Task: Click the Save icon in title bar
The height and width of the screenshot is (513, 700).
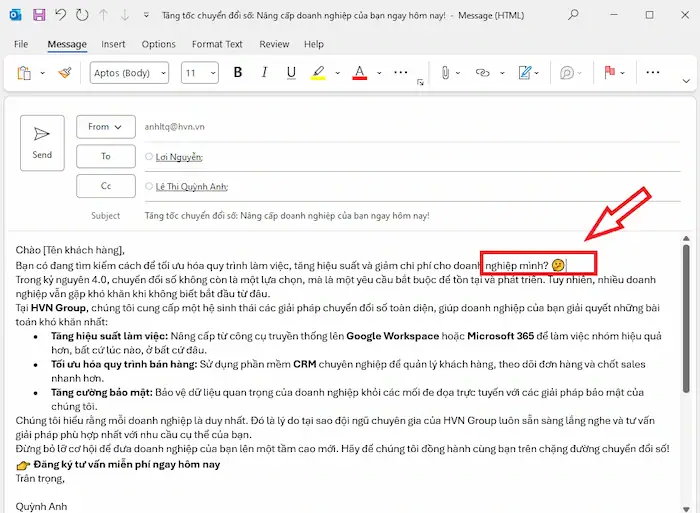Action: point(39,16)
